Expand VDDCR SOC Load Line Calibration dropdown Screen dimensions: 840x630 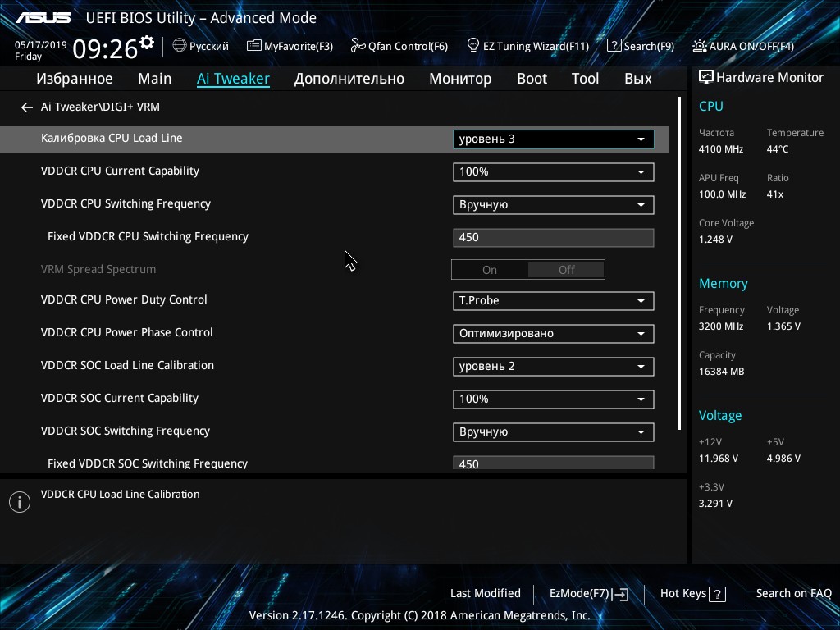click(554, 367)
